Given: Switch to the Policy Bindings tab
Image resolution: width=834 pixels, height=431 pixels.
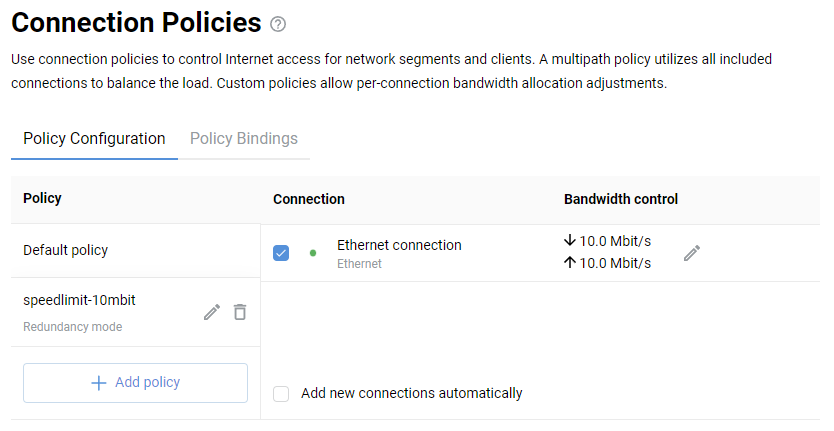Looking at the screenshot, I should pyautogui.click(x=244, y=139).
